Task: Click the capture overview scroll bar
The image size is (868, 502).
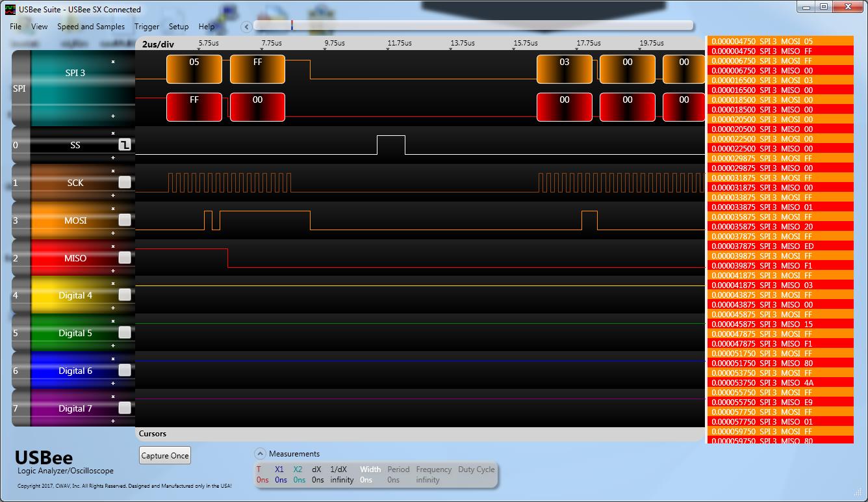Action: click(x=473, y=25)
